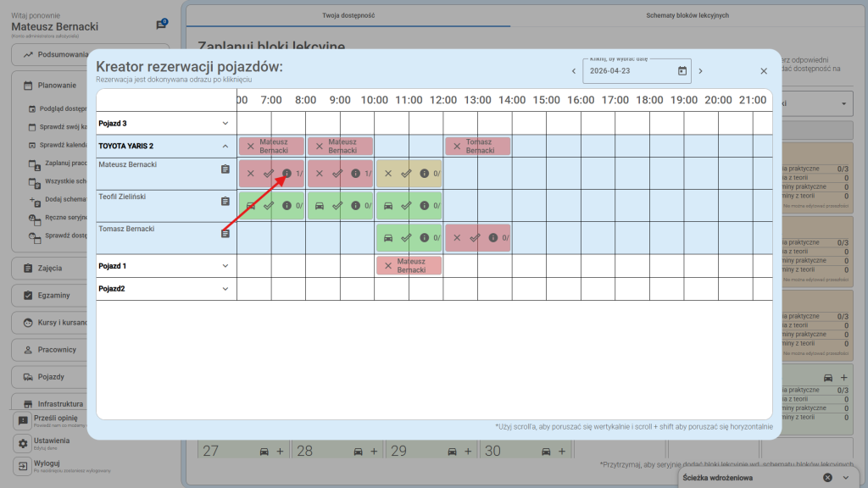Viewport: 868px width, 488px height.
Task: Advance to next day with right chevron
Action: pos(700,71)
